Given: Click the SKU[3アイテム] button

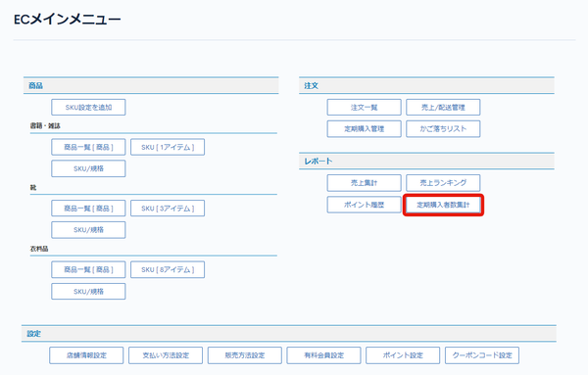Looking at the screenshot, I should [168, 209].
